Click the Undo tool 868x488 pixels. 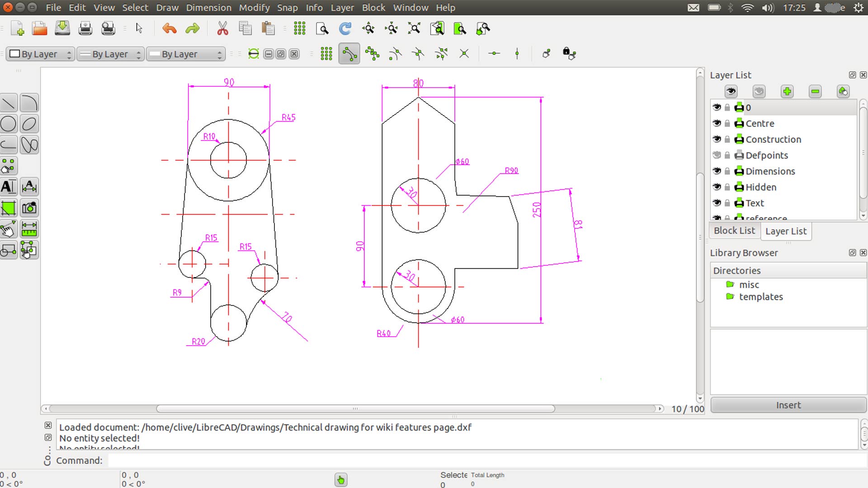[169, 28]
